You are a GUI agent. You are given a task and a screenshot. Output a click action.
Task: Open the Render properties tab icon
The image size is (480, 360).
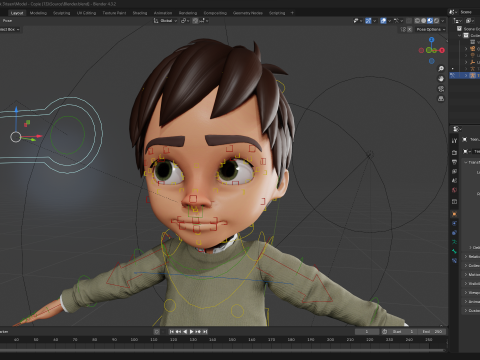pos(454,152)
